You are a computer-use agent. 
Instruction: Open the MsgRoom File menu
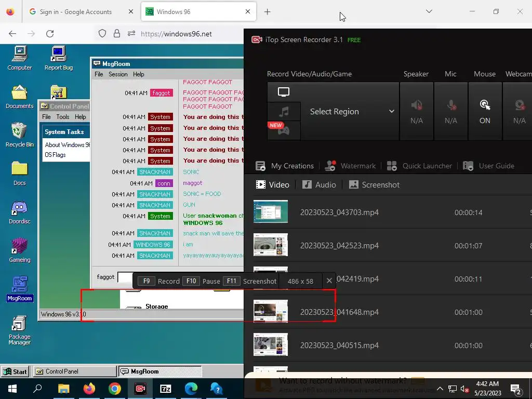coord(99,74)
